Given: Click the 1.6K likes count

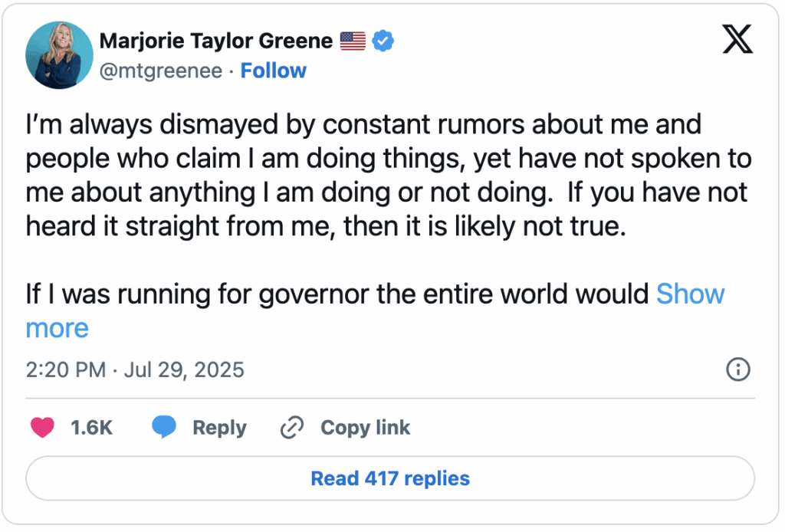Looking at the screenshot, I should tap(91, 428).
